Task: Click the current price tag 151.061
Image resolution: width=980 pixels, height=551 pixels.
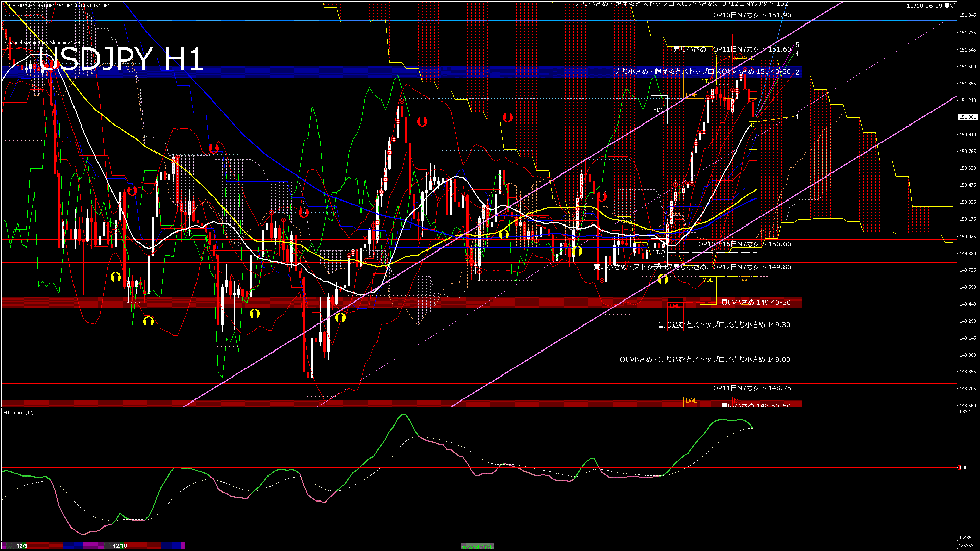Action: pyautogui.click(x=967, y=117)
